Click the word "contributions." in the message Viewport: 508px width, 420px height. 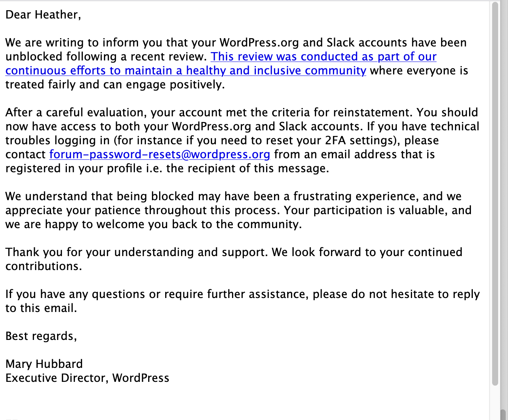click(x=43, y=266)
